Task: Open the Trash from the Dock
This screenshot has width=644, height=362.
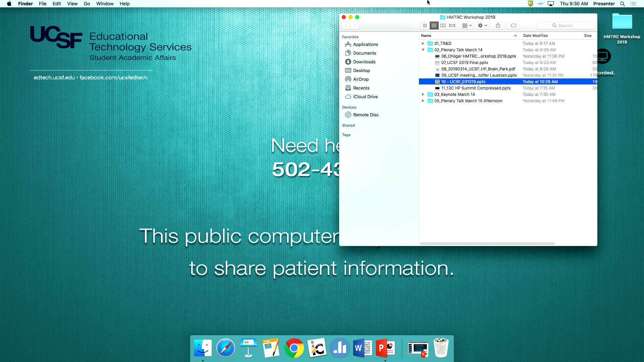Action: 441,348
